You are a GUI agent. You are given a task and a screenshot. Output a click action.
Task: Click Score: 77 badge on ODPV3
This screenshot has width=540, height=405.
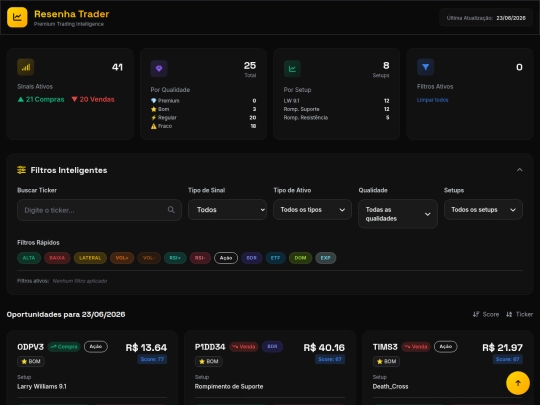(x=152, y=359)
